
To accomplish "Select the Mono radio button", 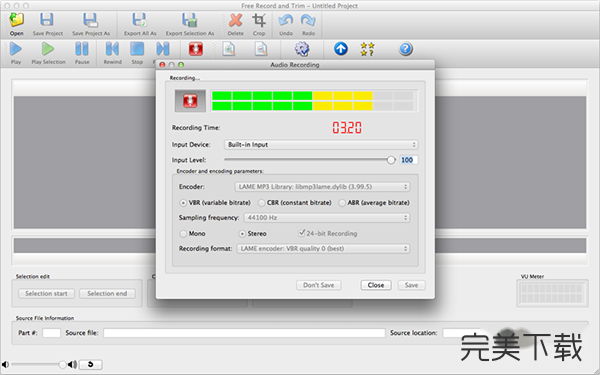I will pyautogui.click(x=183, y=233).
